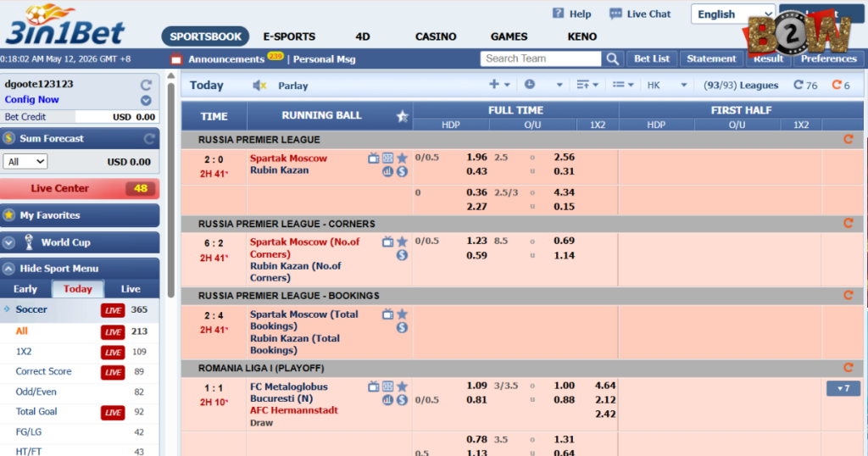Click the orange live refresh counter showing 6
The image size is (868, 456).
click(841, 86)
